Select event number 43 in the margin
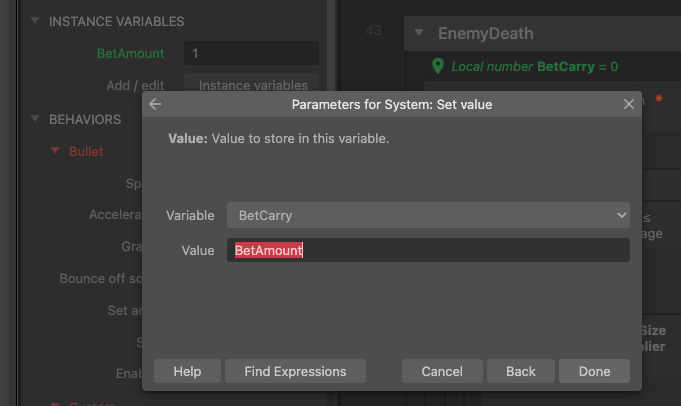 374,30
